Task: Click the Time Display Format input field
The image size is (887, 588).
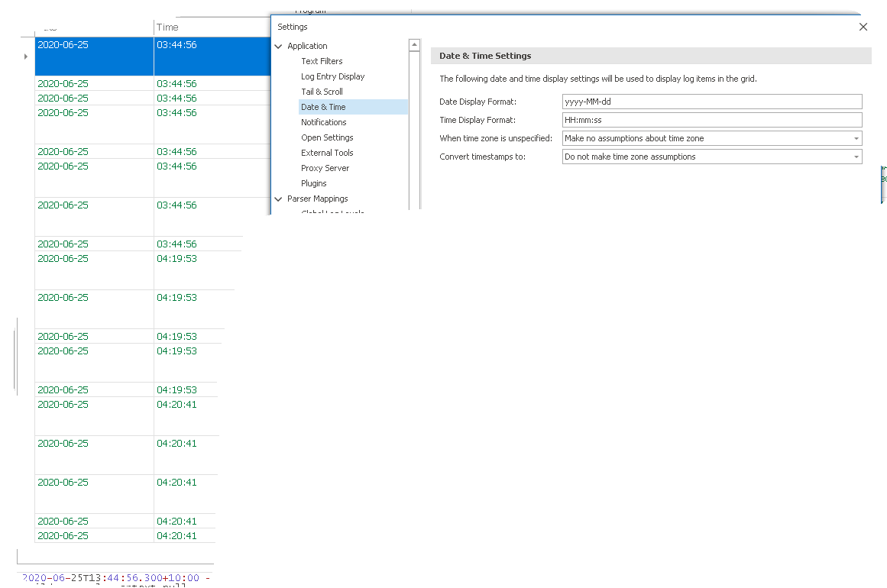Action: (711, 120)
